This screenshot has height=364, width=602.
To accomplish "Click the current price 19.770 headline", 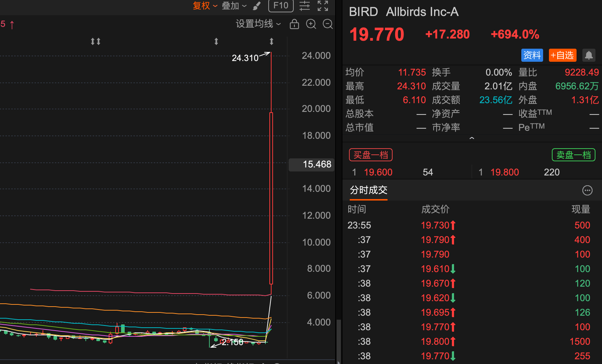I will [x=377, y=35].
